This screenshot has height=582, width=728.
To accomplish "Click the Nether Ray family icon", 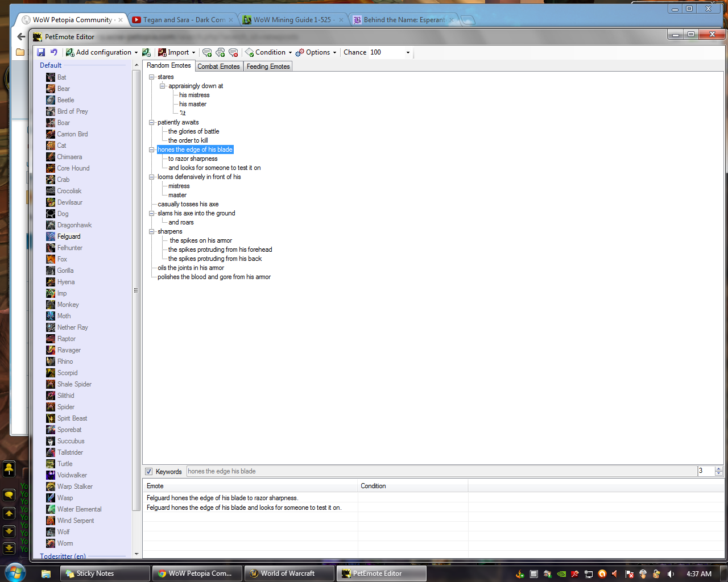I will (51, 327).
